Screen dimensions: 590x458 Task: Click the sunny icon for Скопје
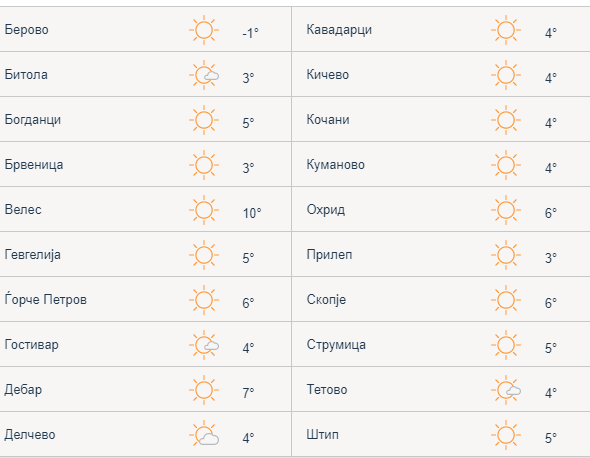(506, 300)
